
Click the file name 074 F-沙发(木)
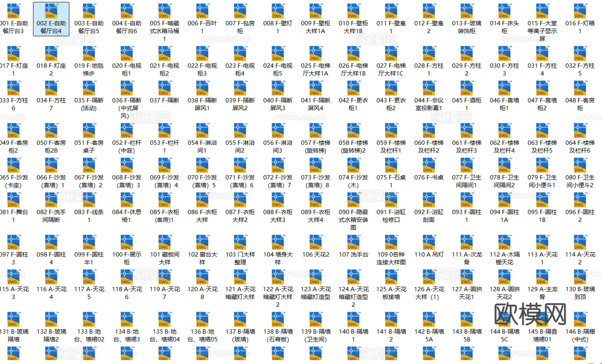tap(354, 181)
